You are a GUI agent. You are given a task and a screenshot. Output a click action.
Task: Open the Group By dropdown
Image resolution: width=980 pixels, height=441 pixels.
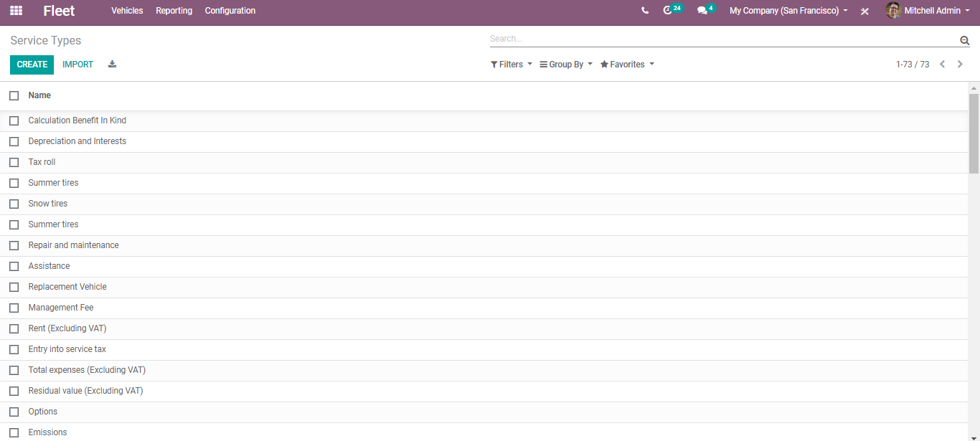pyautogui.click(x=566, y=65)
